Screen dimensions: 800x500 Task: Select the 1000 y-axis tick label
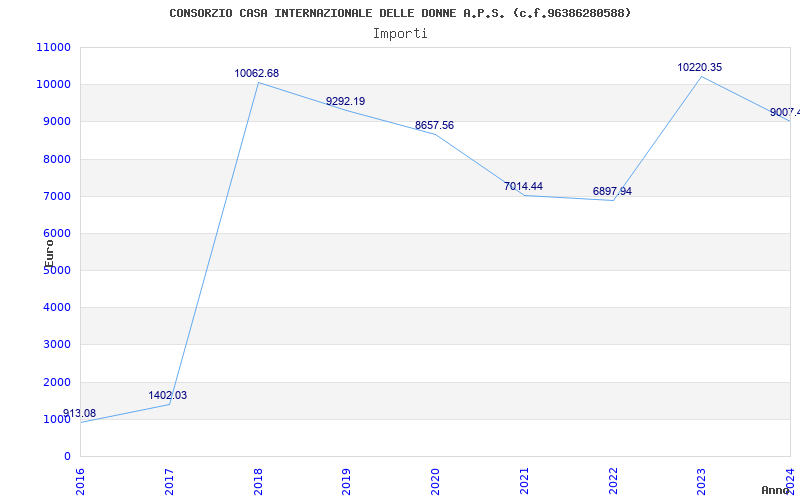(x=56, y=419)
